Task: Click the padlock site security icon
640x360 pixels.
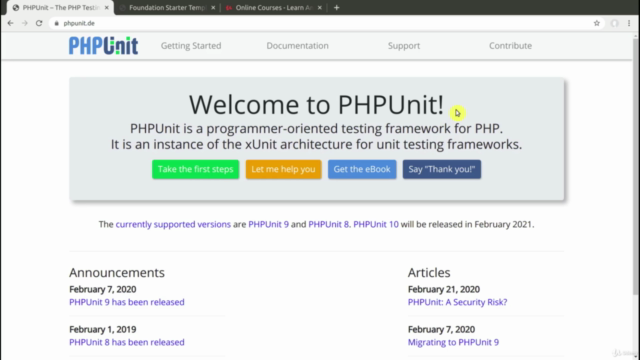Action: (x=57, y=23)
